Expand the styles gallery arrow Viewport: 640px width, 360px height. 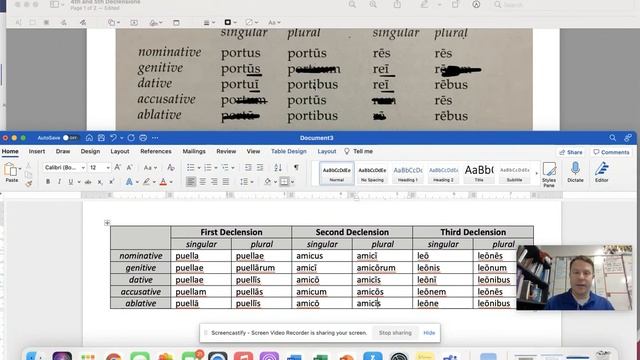pos(536,173)
